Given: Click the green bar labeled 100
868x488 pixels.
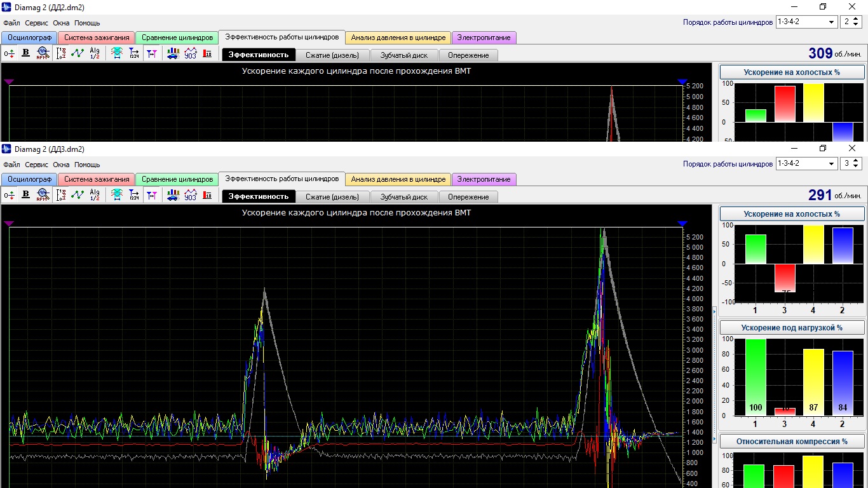Looking at the screenshot, I should [756, 377].
